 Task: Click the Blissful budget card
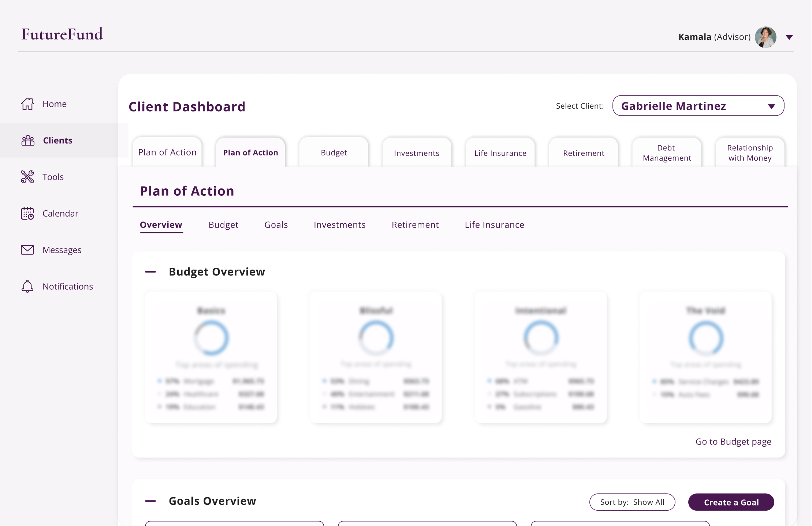pyautogui.click(x=376, y=357)
